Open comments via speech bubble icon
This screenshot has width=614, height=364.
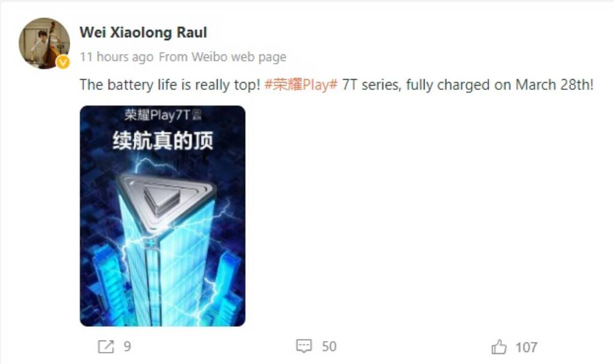pos(304,347)
